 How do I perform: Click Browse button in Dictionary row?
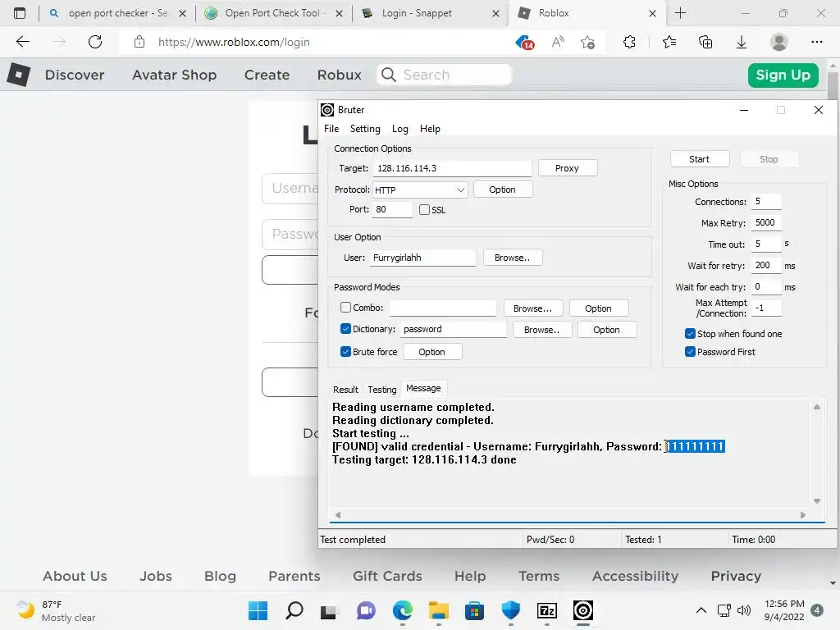tap(542, 330)
